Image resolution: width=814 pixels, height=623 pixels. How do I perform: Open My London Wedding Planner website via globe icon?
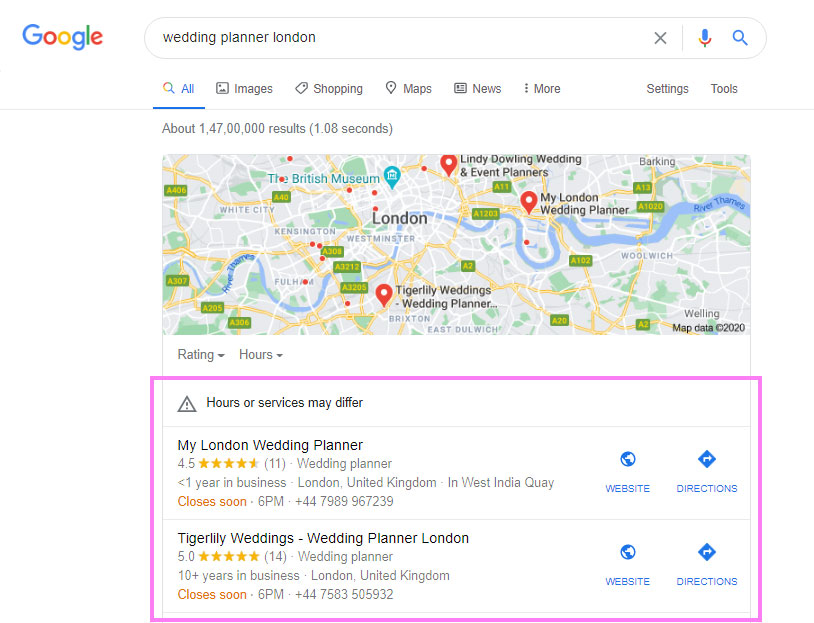click(x=627, y=458)
